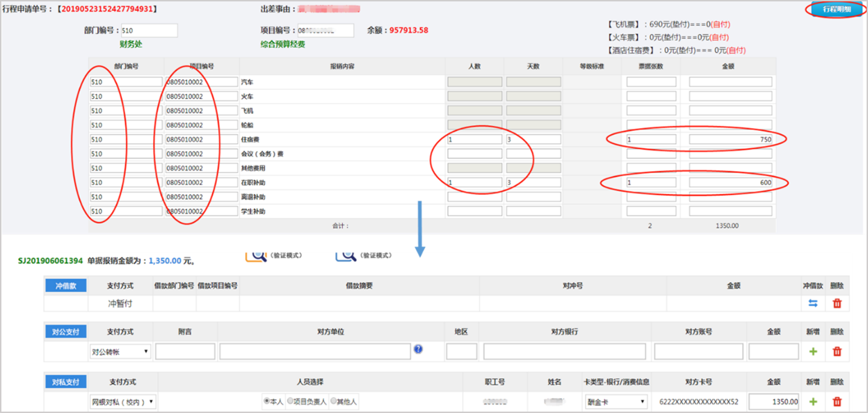Screen dimensions: 868x413
Task: Open the 对公转帐 payment method dropdown
Action: 120,352
